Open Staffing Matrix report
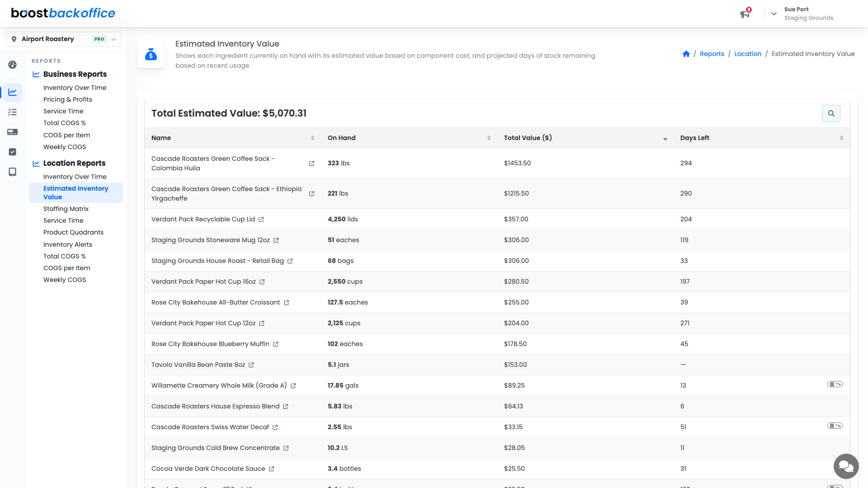This screenshot has height=488, width=868. pyautogui.click(x=66, y=209)
